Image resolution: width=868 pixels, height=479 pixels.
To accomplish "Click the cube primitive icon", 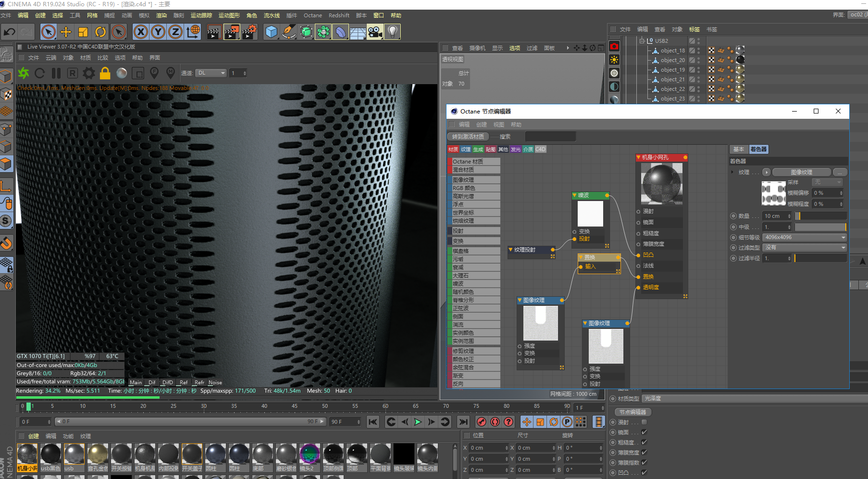I will [272, 32].
